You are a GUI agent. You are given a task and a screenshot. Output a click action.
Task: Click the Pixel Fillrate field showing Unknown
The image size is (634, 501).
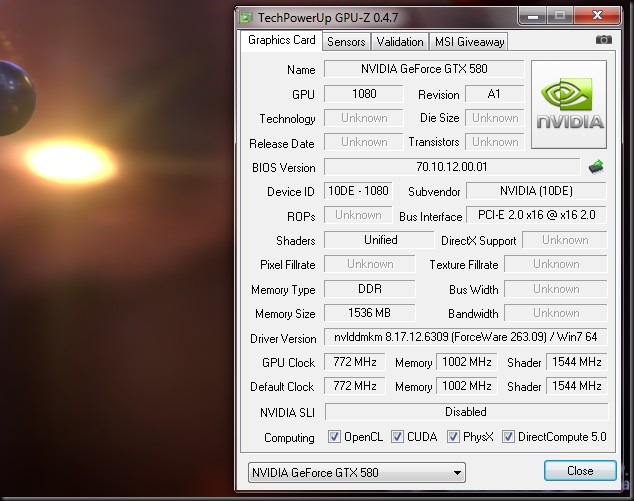[370, 264]
